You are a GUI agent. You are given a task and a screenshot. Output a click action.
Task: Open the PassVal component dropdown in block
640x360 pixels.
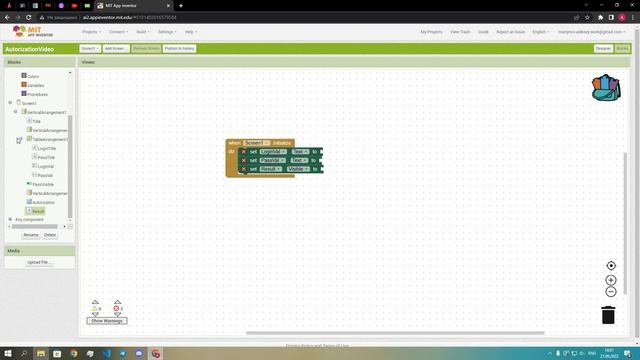click(272, 160)
